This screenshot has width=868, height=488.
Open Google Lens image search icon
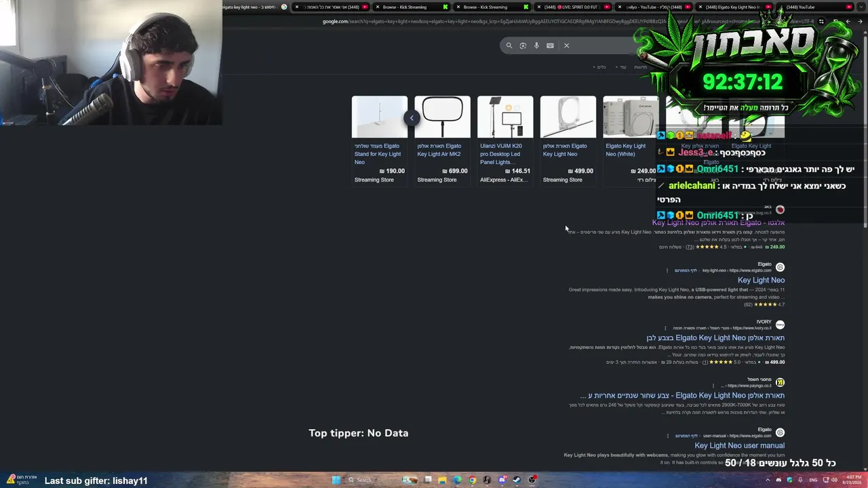pyautogui.click(x=523, y=45)
